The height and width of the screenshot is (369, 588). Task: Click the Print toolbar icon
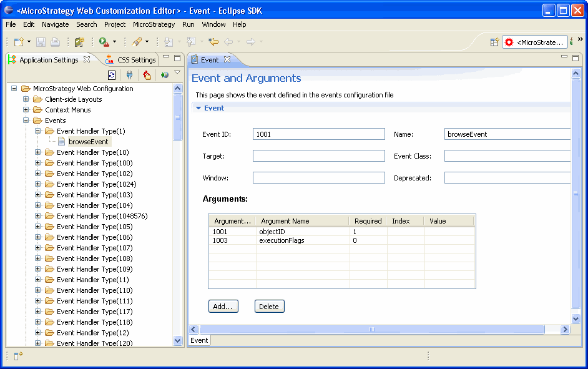tap(55, 42)
